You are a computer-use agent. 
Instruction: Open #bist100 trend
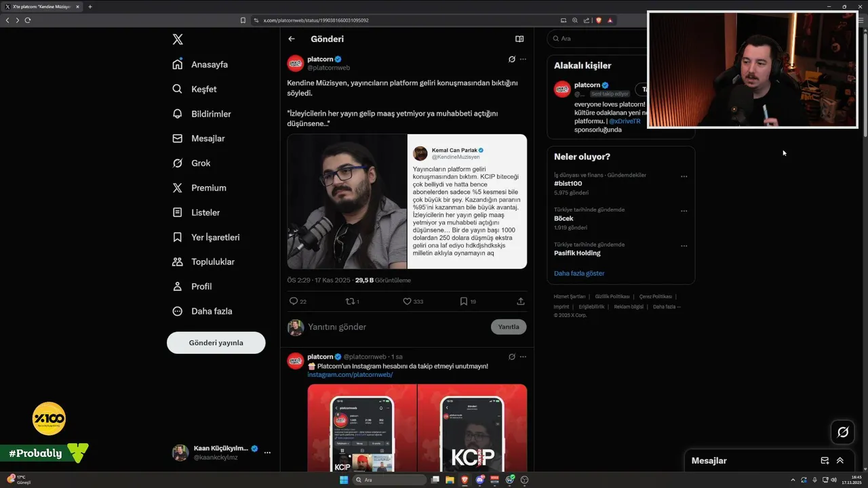point(568,184)
